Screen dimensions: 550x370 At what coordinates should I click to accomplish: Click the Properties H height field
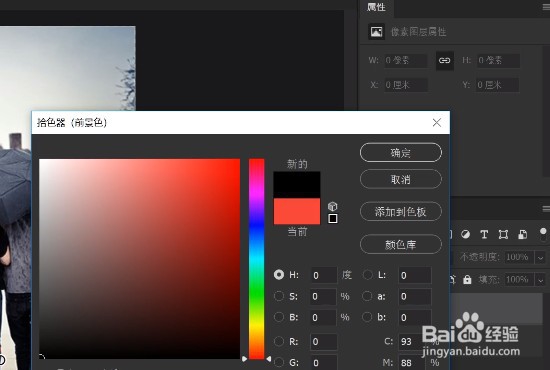point(498,60)
